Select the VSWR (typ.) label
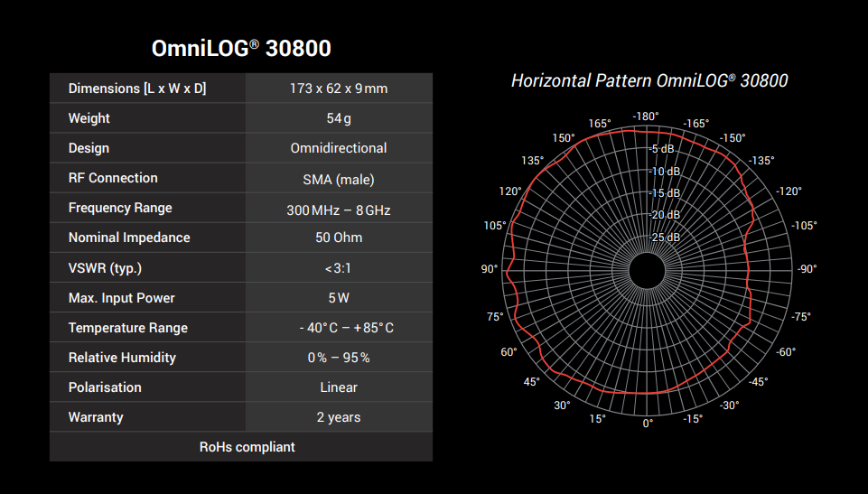868x494 pixels. [x=105, y=268]
